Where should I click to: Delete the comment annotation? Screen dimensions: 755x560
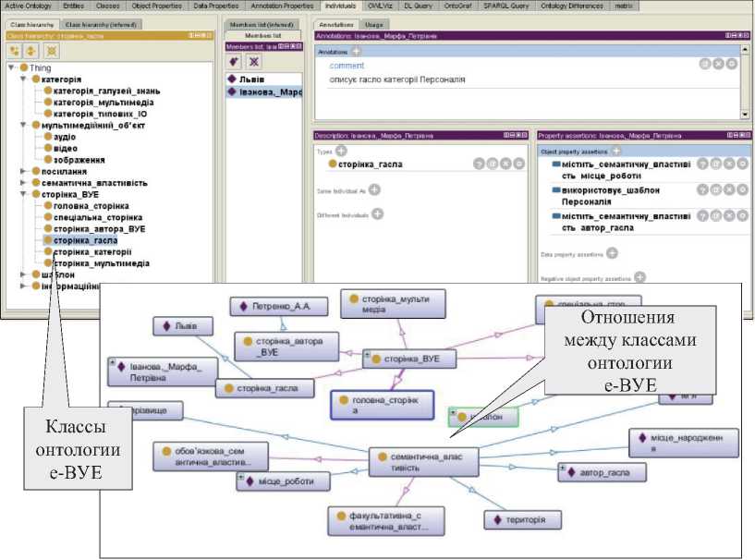[718, 64]
